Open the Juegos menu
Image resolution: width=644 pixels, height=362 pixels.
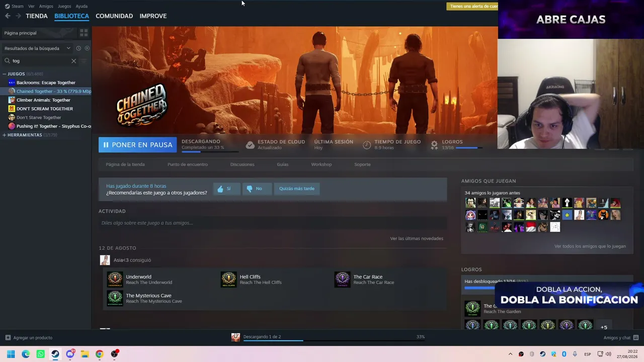[x=64, y=6]
